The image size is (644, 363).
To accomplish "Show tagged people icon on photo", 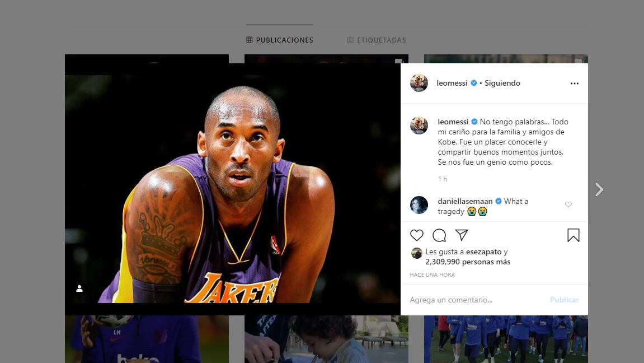I will coord(79,288).
